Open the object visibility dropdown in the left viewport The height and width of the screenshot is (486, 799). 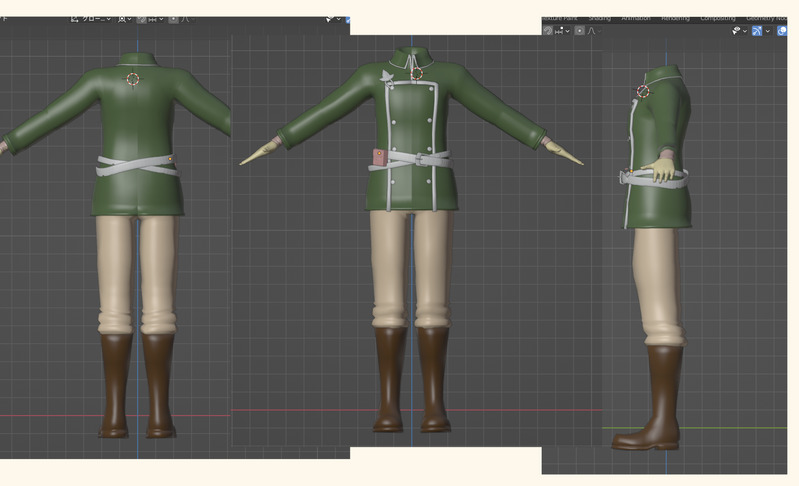333,19
